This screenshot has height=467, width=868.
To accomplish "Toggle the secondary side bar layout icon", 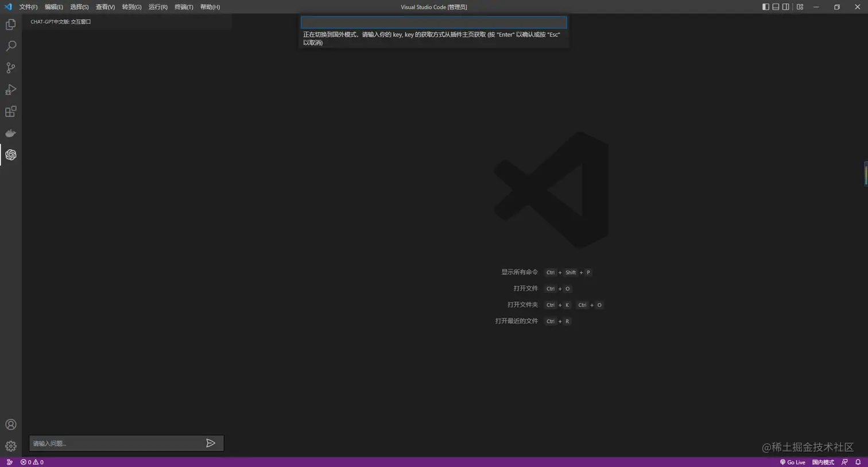I will pos(786,7).
